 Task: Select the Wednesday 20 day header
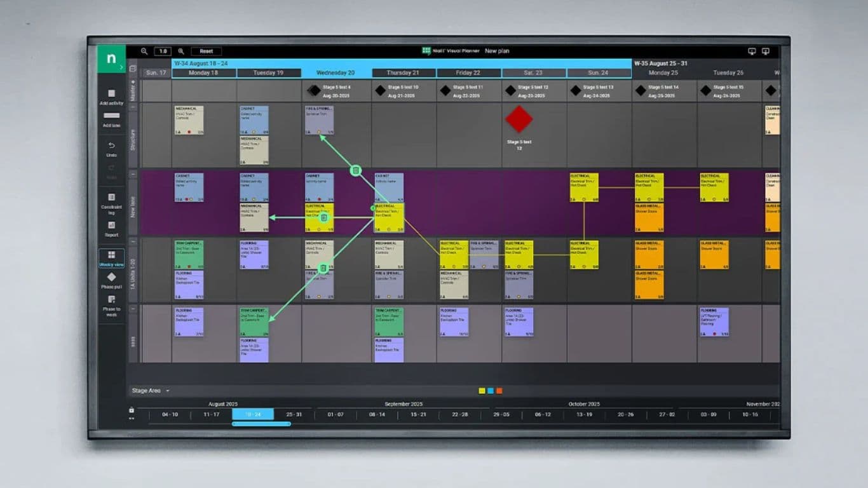336,73
